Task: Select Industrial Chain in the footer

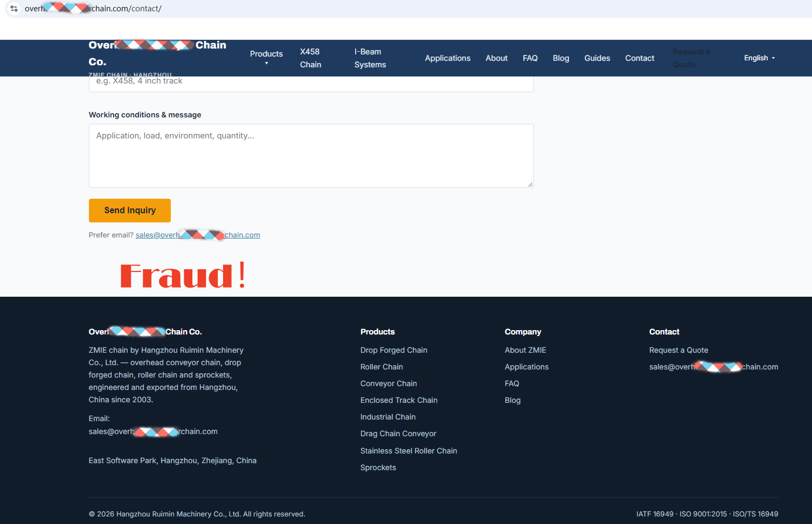Action: pos(388,417)
